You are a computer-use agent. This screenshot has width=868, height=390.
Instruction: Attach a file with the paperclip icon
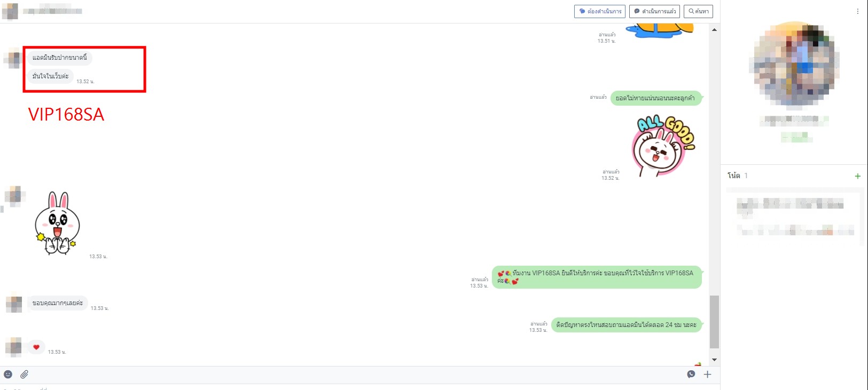pos(25,375)
